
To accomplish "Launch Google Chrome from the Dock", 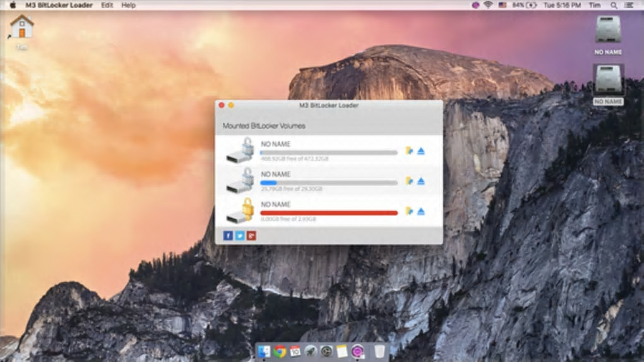I will 280,352.
